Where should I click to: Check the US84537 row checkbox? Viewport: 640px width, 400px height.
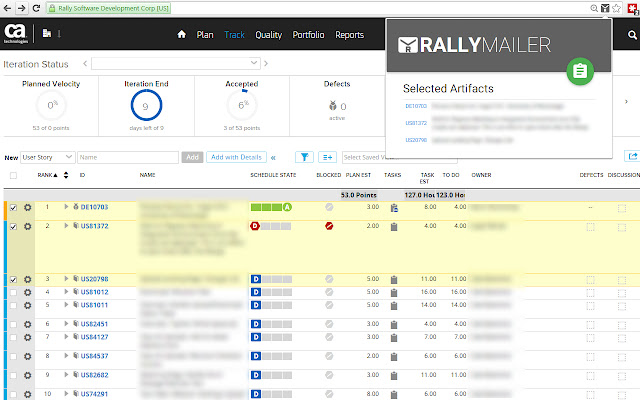(13, 356)
